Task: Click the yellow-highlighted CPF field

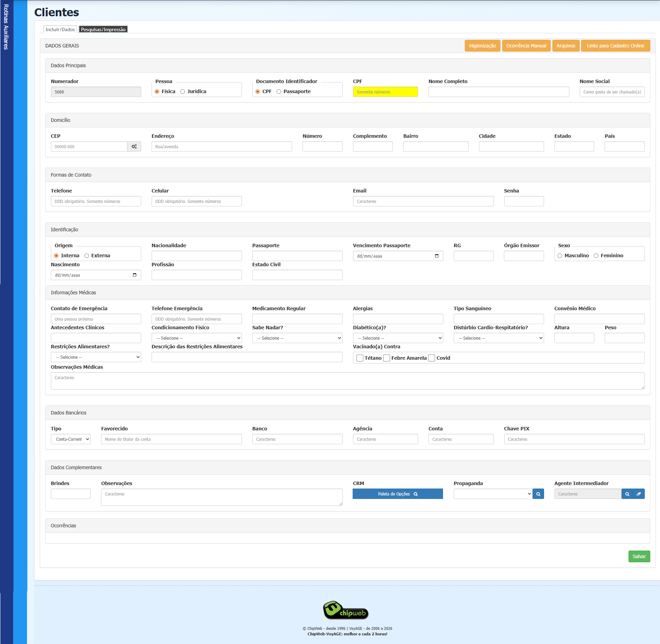Action: (385, 92)
